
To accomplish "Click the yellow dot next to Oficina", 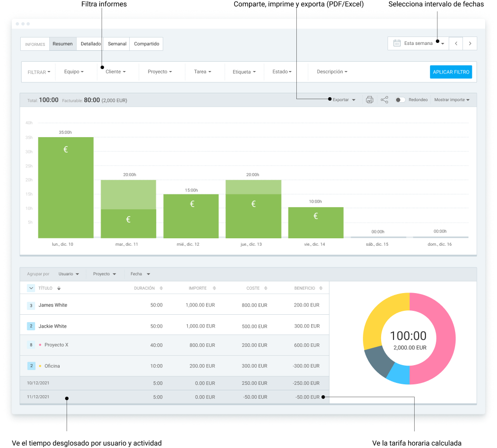I will tap(40, 366).
